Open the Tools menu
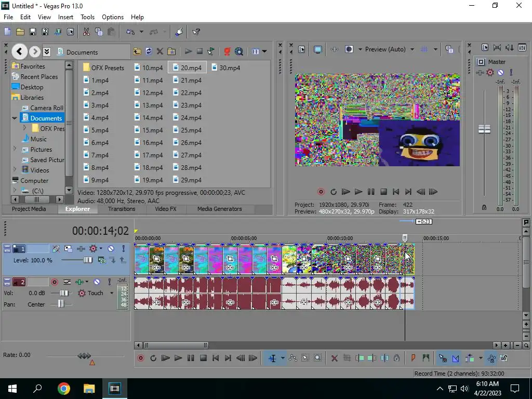Screen dimensions: 532x399 [x=87, y=17]
